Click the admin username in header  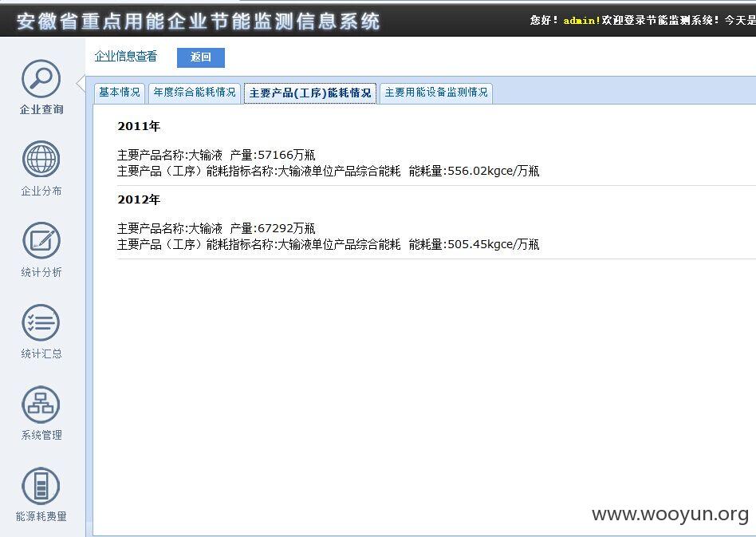(581, 20)
